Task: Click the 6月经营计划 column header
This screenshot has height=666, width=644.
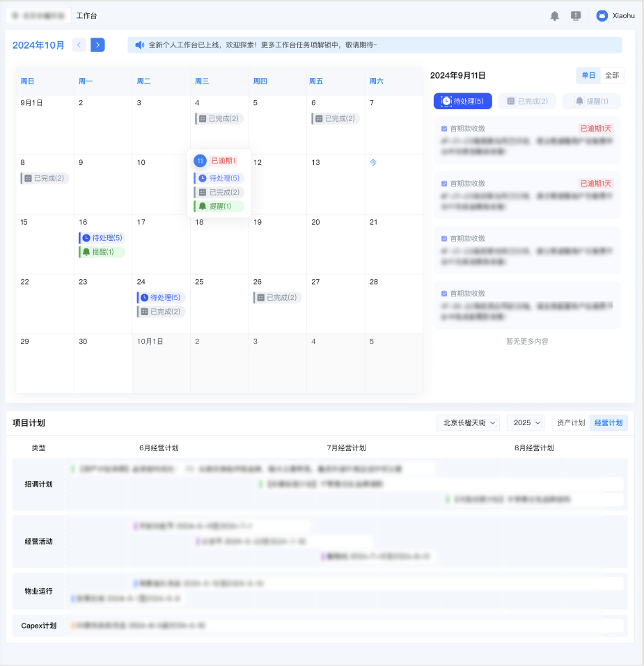Action: (x=159, y=447)
